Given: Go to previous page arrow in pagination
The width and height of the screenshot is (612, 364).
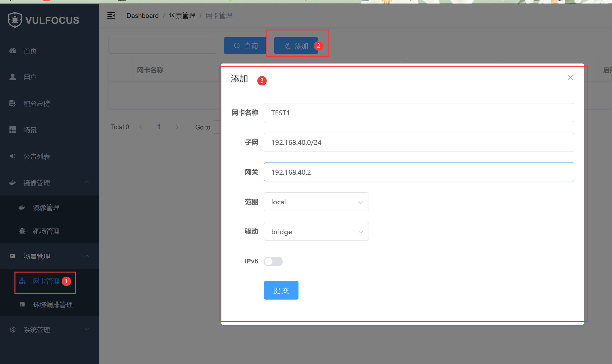Looking at the screenshot, I should tap(141, 127).
